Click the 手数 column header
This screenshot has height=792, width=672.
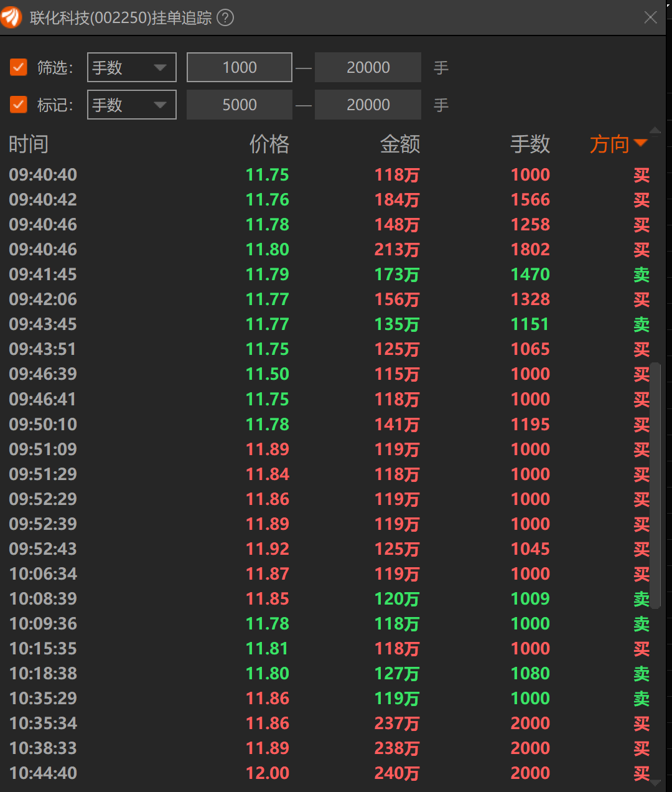click(x=530, y=144)
